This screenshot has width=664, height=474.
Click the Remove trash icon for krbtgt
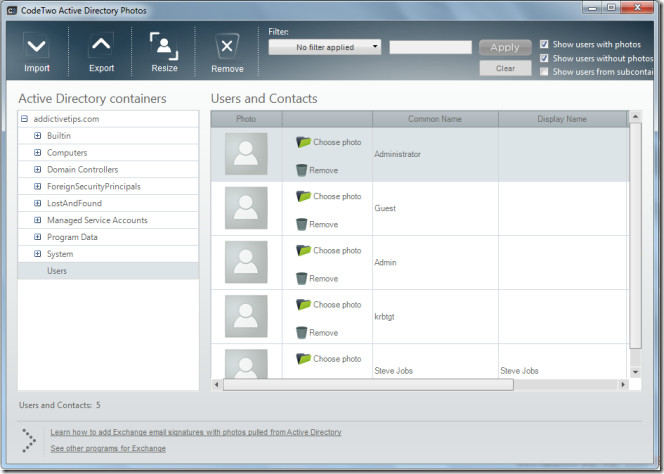coord(301,333)
